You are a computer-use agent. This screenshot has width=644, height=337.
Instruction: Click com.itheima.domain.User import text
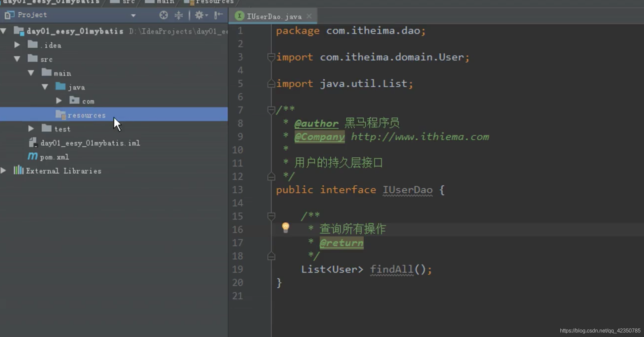392,57
